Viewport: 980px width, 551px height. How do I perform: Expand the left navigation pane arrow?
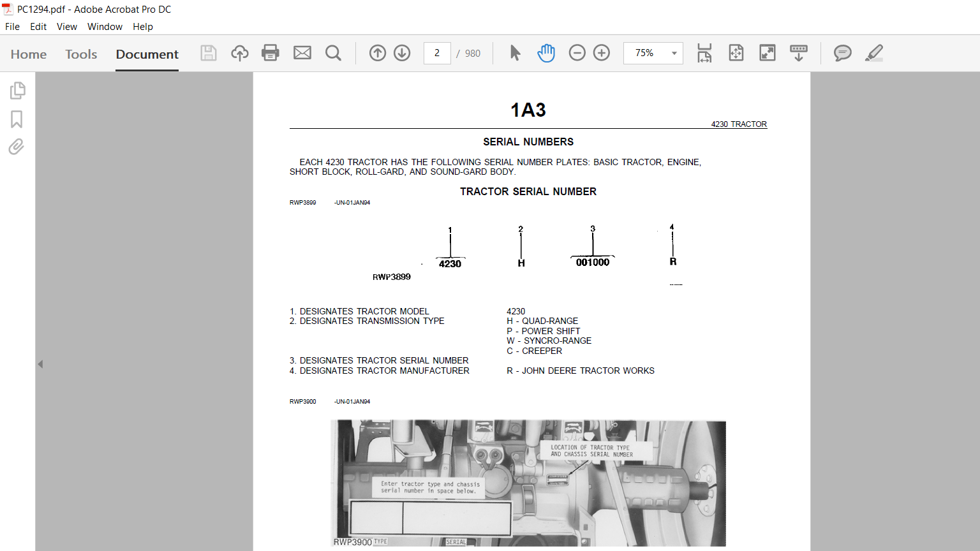pyautogui.click(x=40, y=364)
